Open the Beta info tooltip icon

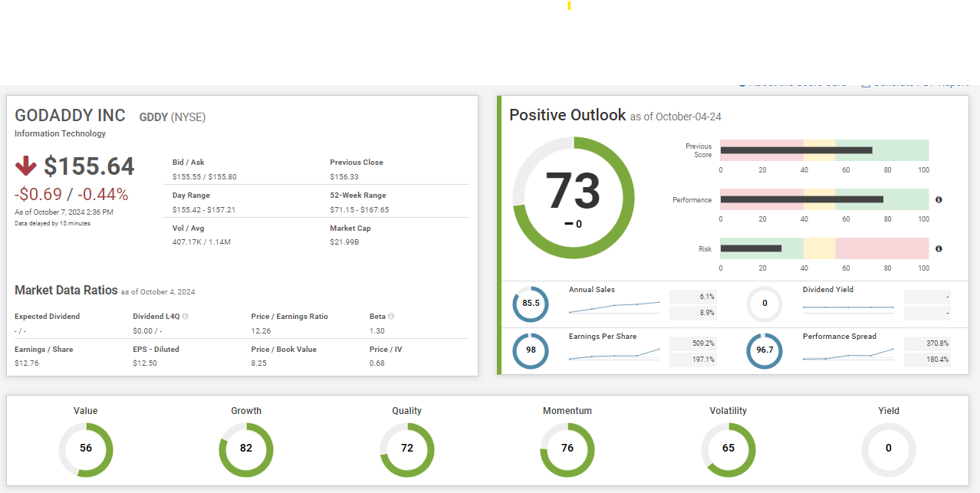click(x=391, y=316)
